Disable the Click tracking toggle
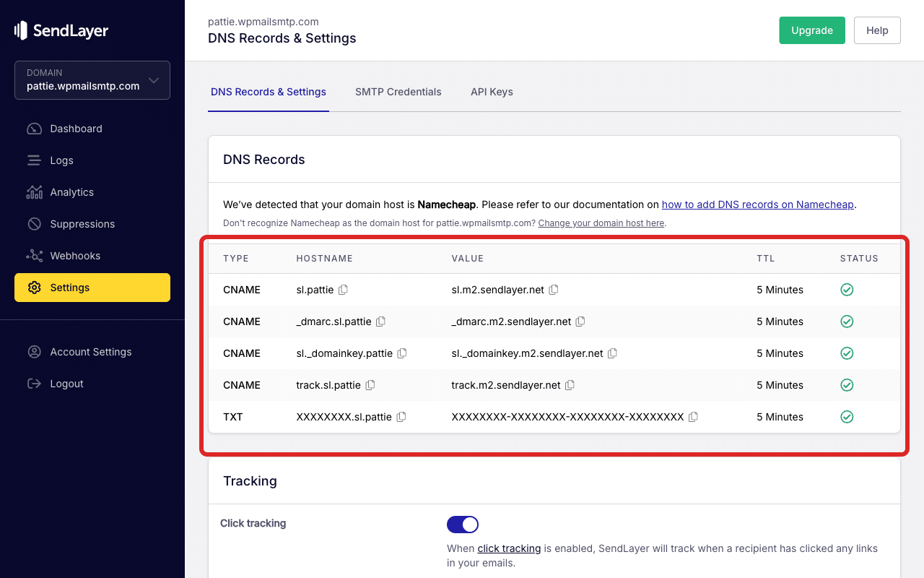This screenshot has width=924, height=578. click(x=463, y=525)
